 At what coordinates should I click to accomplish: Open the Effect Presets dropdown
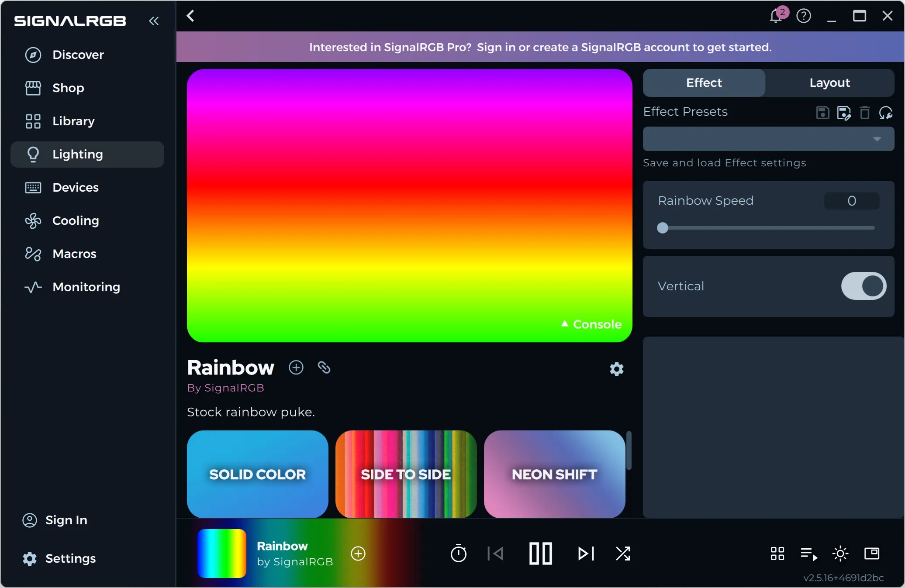point(768,139)
